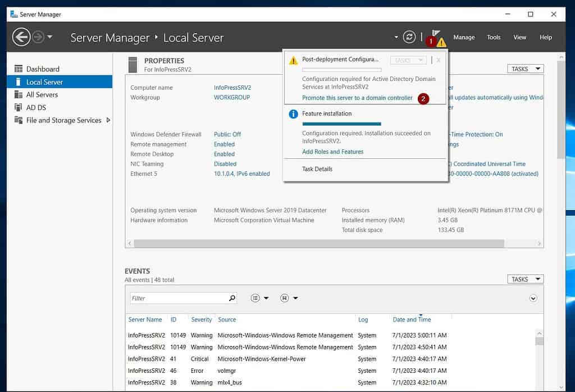Viewport: 575px width, 392px height.
Task: Open Properties TASKS dropdown
Action: click(525, 69)
